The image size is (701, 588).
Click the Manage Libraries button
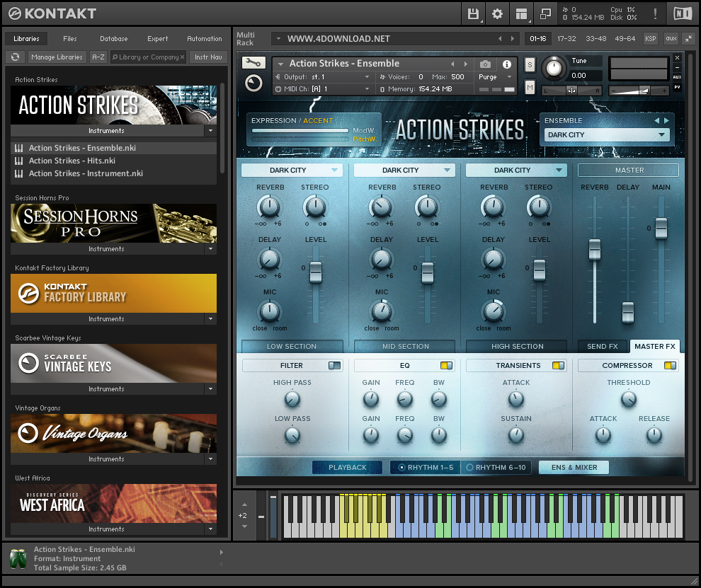coord(57,57)
